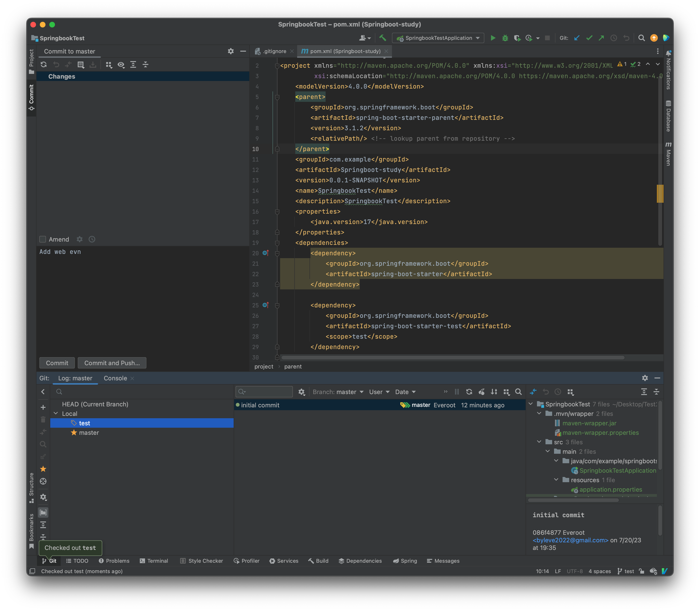The image size is (700, 611).
Task: Show favorite branches star filter
Action: (x=43, y=469)
